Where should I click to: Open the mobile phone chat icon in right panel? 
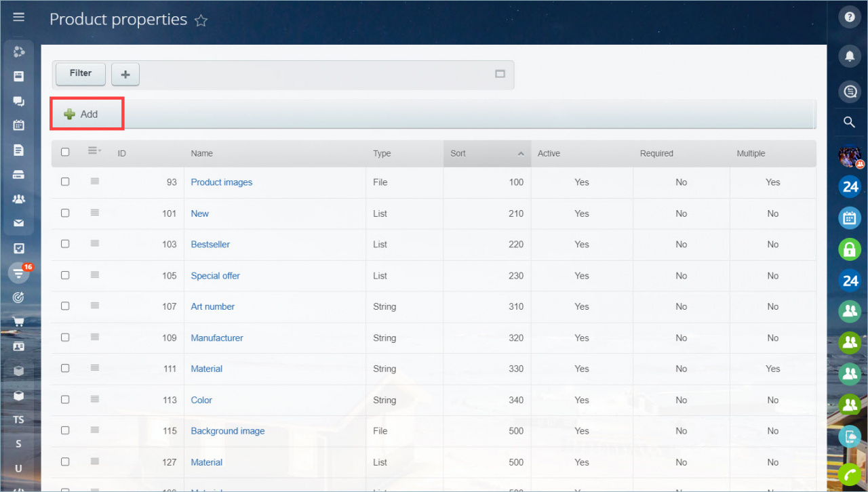(850, 436)
